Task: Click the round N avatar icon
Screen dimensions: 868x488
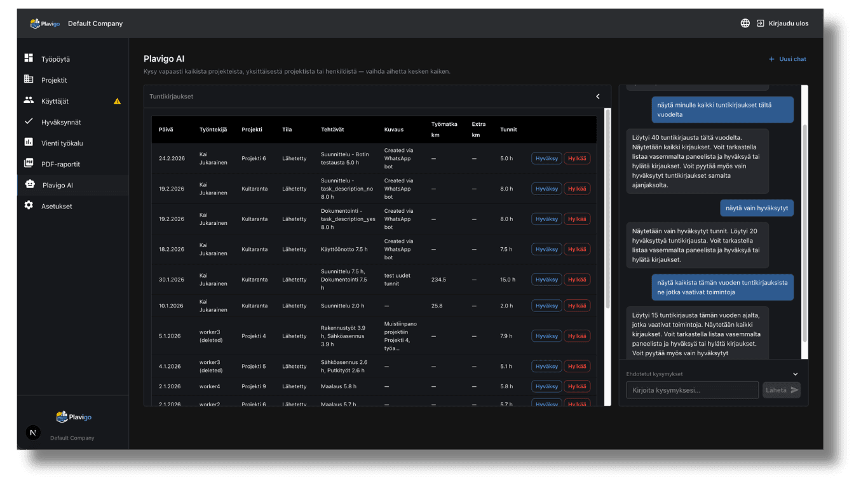Action: point(33,433)
